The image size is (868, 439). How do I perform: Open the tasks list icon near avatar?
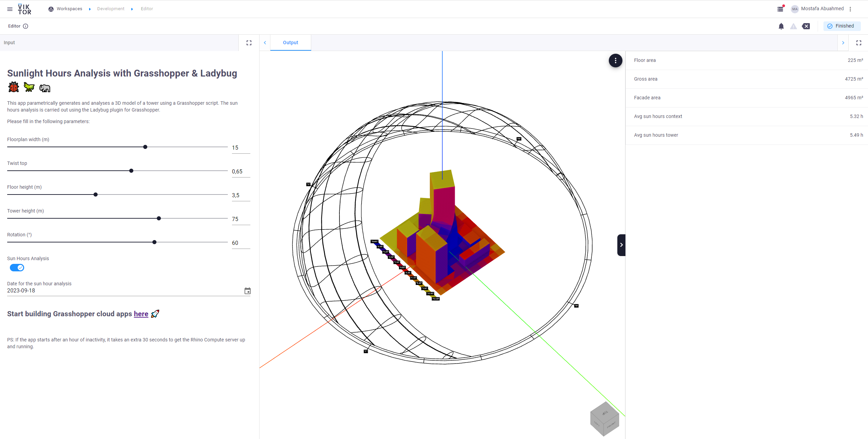pos(780,9)
